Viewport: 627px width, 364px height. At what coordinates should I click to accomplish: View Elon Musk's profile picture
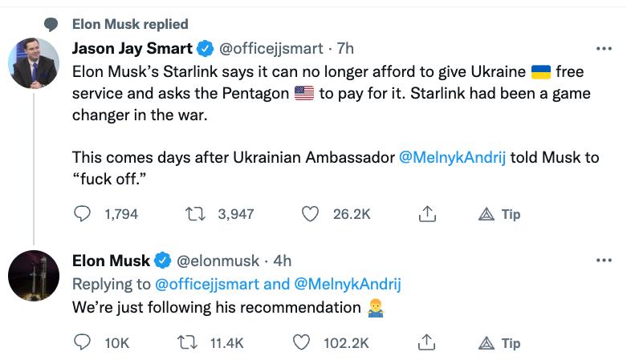pos(34,276)
